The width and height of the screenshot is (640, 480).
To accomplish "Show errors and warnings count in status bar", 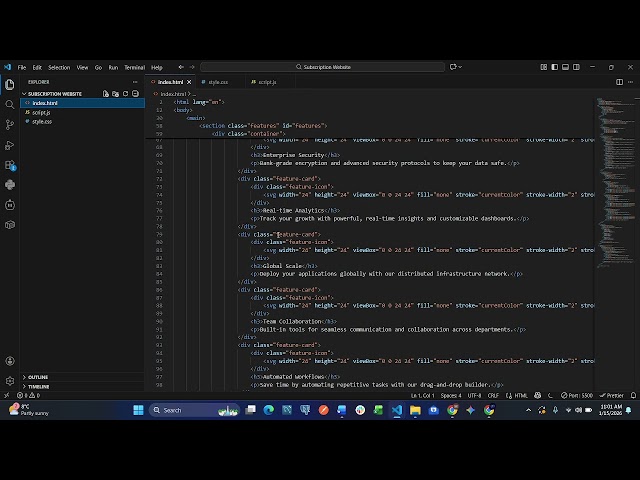I will pyautogui.click(x=28, y=395).
